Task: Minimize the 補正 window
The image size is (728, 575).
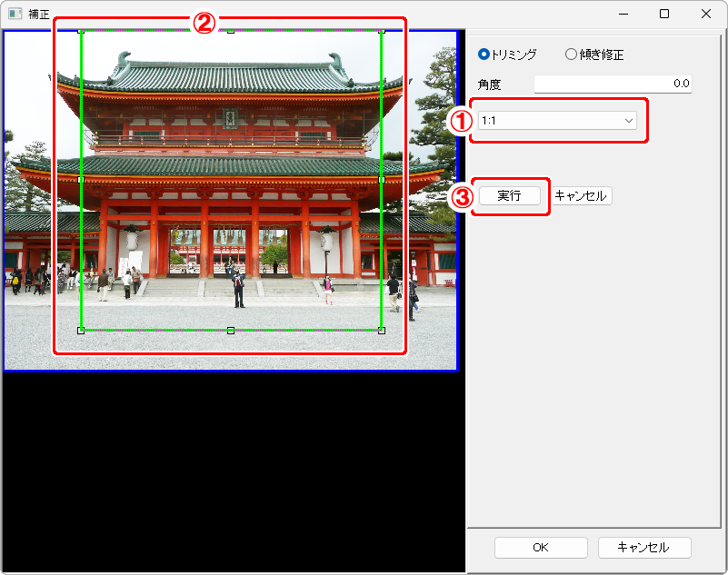Action: tap(623, 14)
